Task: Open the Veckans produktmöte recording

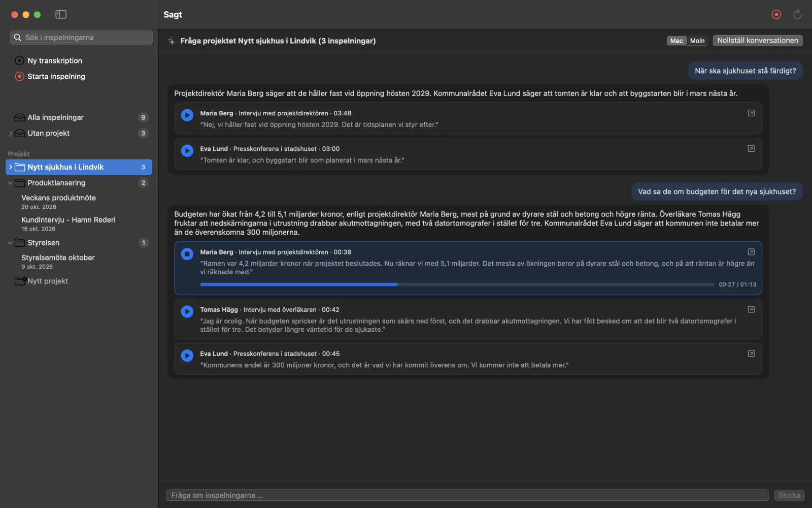Action: [x=79, y=202]
